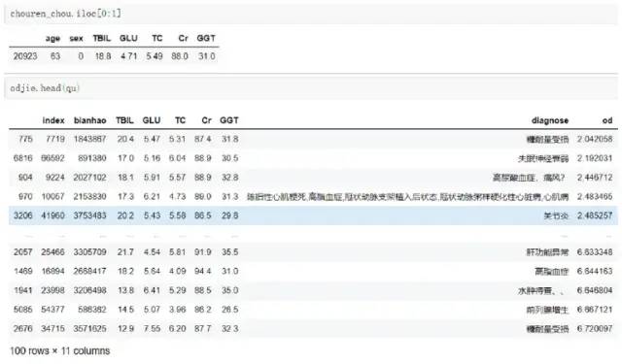Click the 'bianhao' column header

pos(90,120)
